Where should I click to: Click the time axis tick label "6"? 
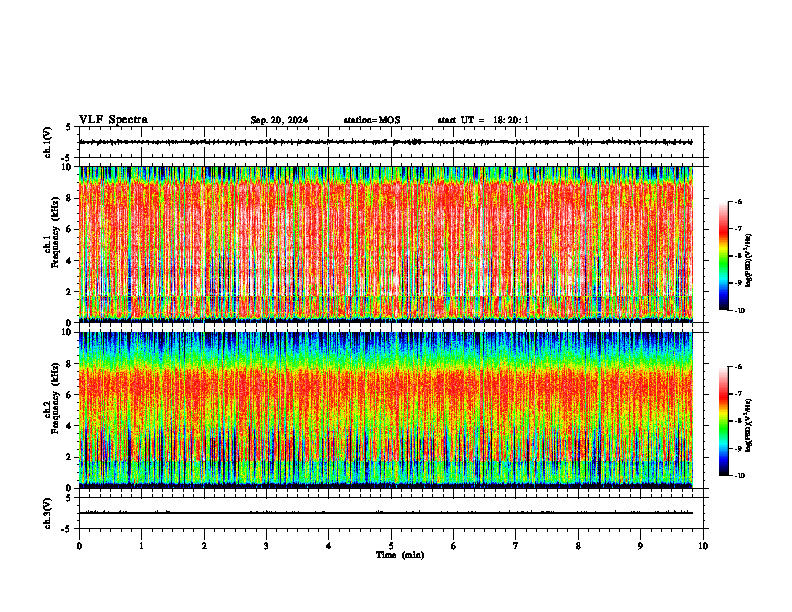coord(454,546)
